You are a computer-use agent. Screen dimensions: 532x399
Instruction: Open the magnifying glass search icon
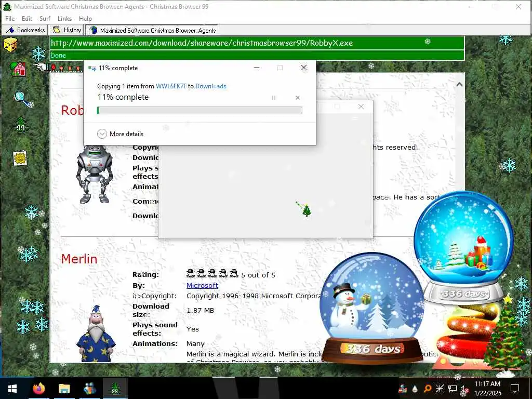pos(23,99)
